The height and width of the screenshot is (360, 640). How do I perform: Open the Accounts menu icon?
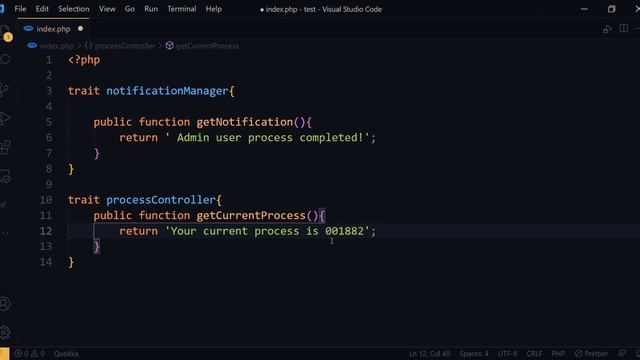5,304
